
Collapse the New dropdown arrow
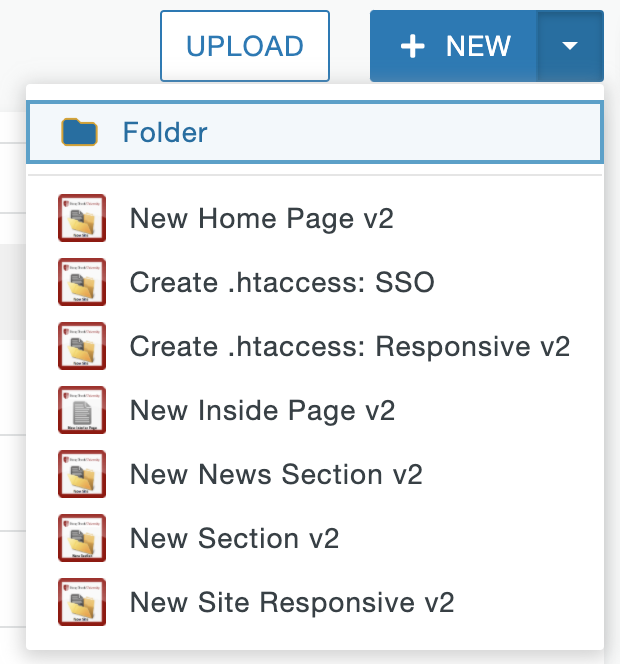(570, 46)
